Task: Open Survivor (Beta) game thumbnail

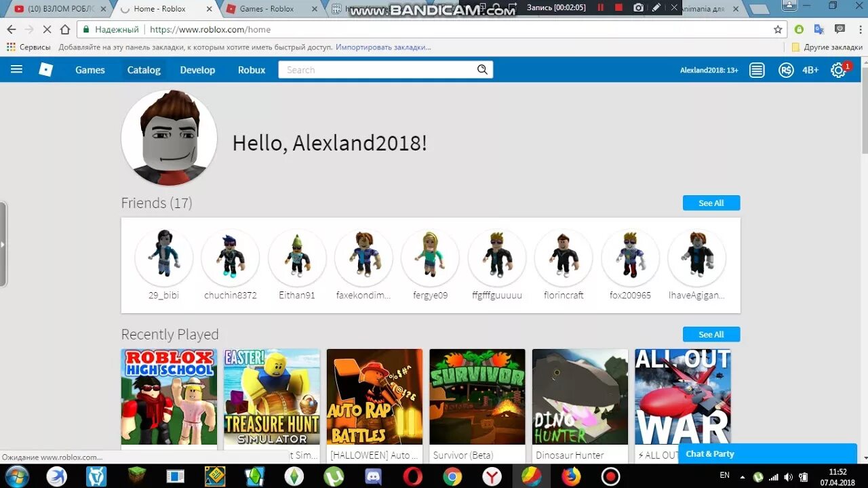Action: point(477,396)
